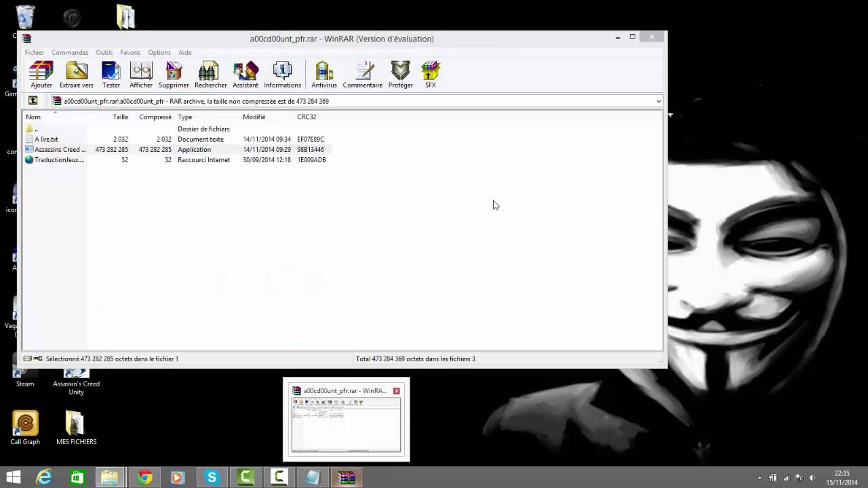This screenshot has width=868, height=488.
Task: Click the Informations toolbar icon
Action: [282, 75]
